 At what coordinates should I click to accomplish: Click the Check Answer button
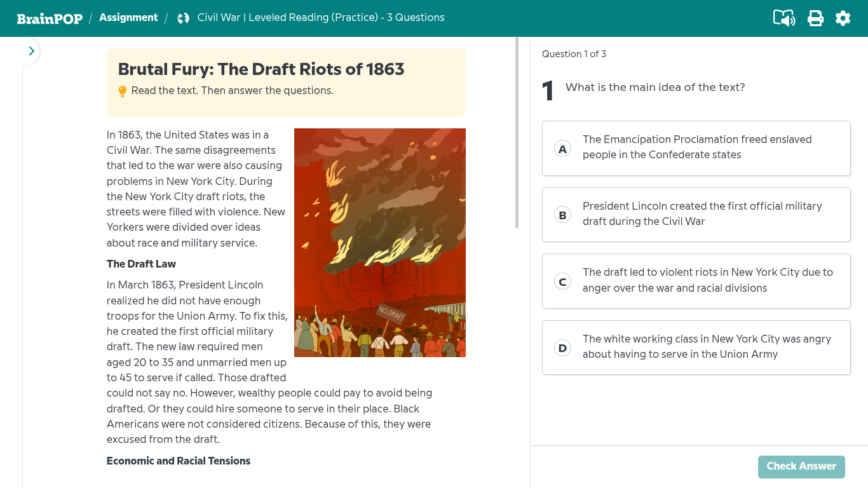click(801, 466)
